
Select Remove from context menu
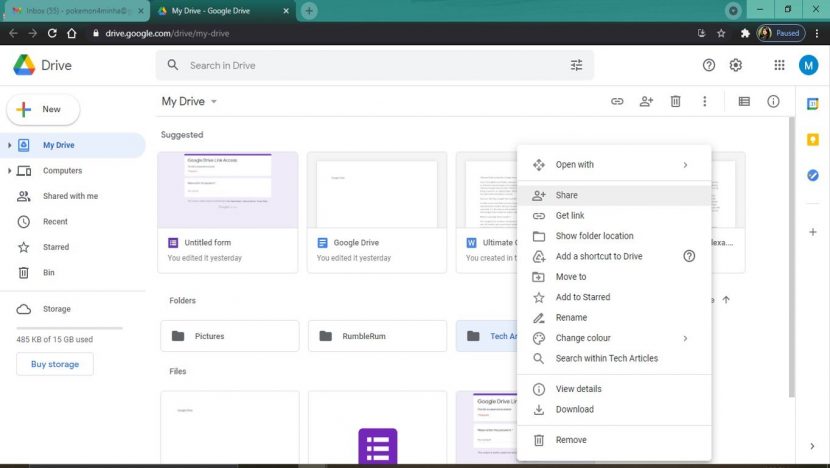tap(614, 440)
